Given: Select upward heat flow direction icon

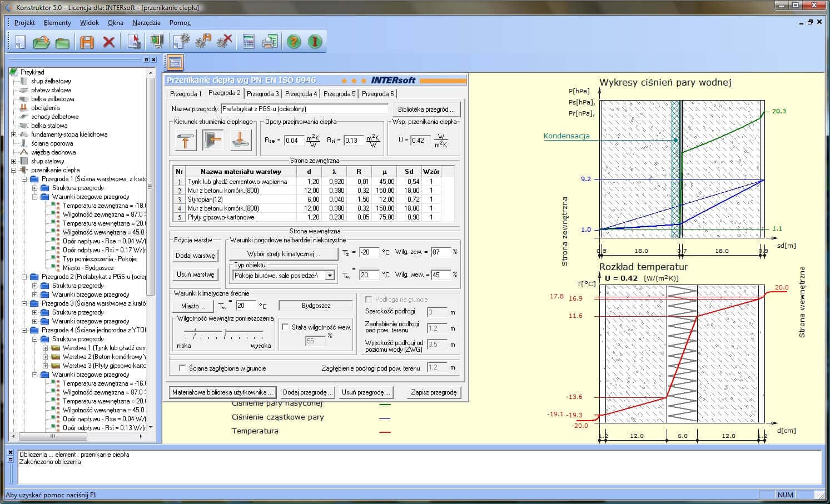Looking at the screenshot, I should point(186,140).
